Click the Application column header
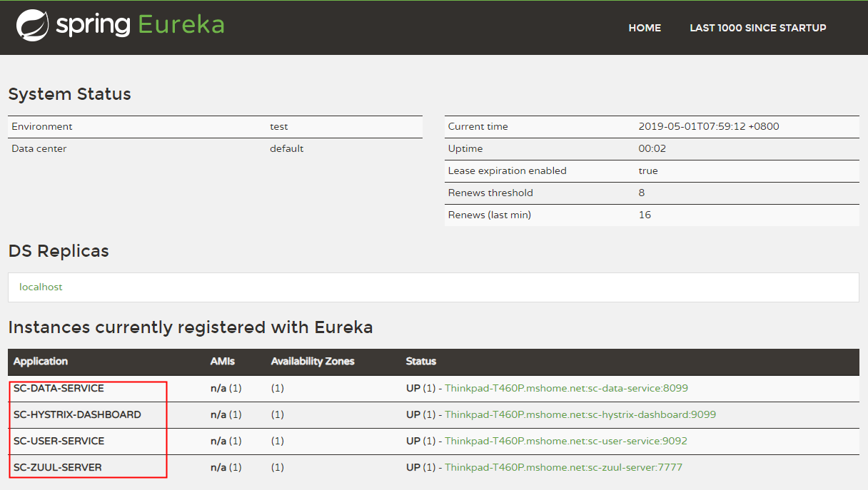The width and height of the screenshot is (868, 490). (41, 362)
